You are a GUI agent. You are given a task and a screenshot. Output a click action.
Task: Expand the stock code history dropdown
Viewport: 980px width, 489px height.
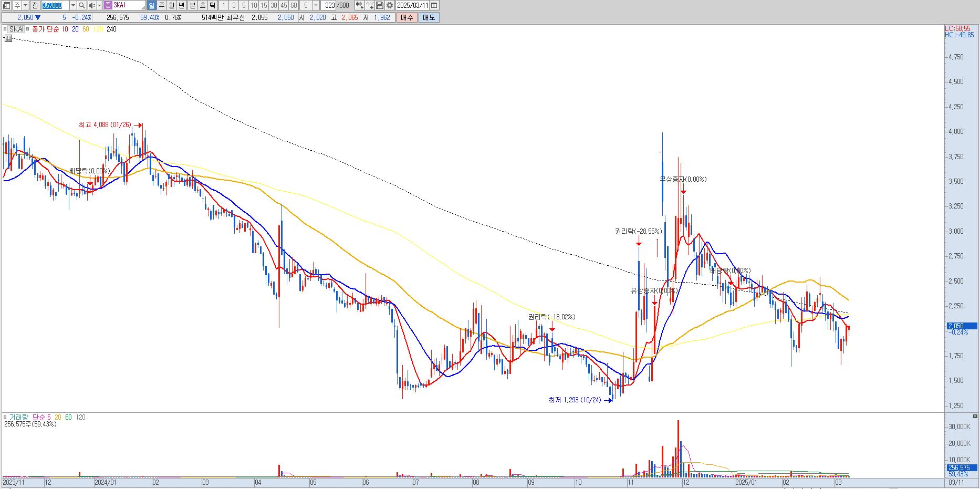[73, 5]
